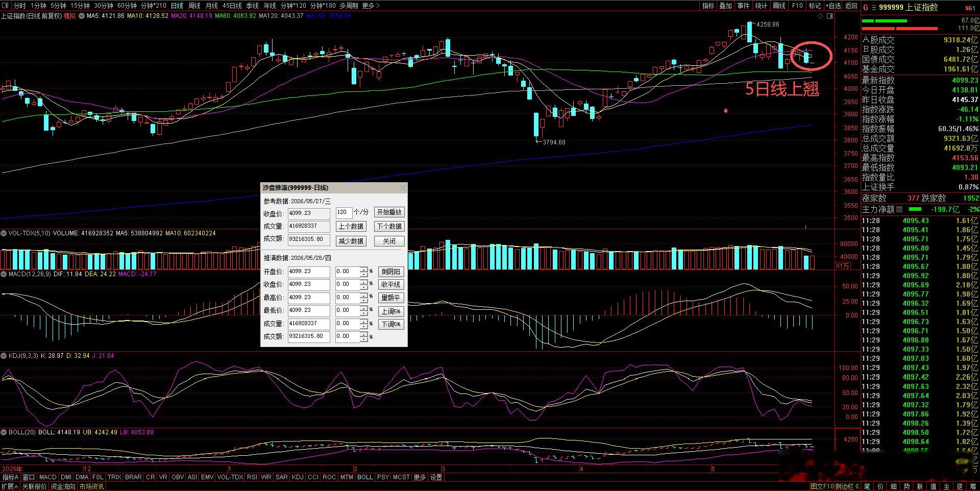Decrease the 推演数据 成交额 percent spinner
Viewport: 980px width, 491px height.
[363, 339]
